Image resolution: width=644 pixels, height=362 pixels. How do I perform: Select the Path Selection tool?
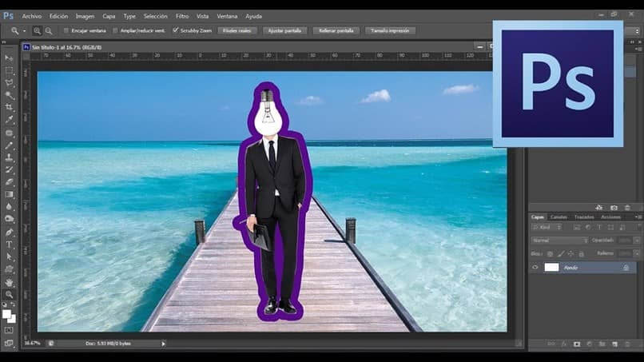coord(9,257)
